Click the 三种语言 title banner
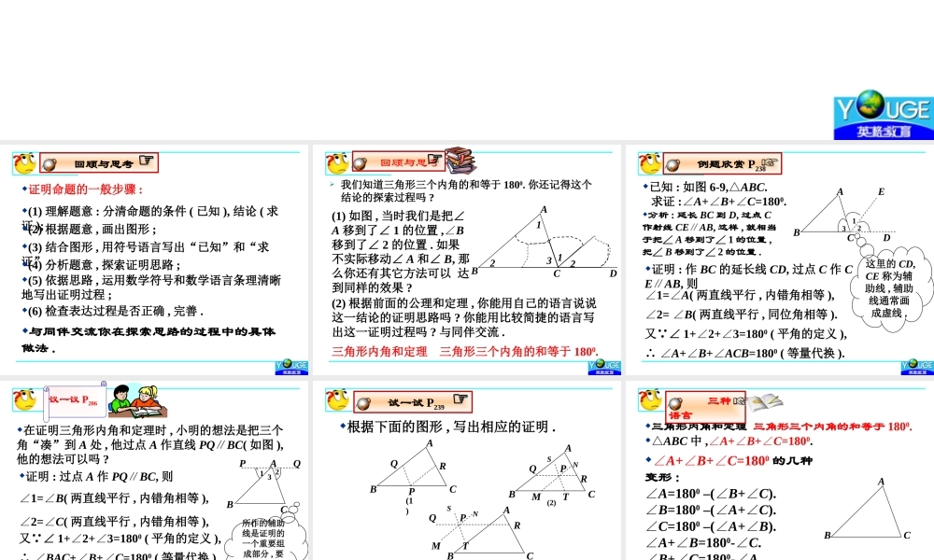Image resolution: width=934 pixels, height=560 pixels. (705, 407)
